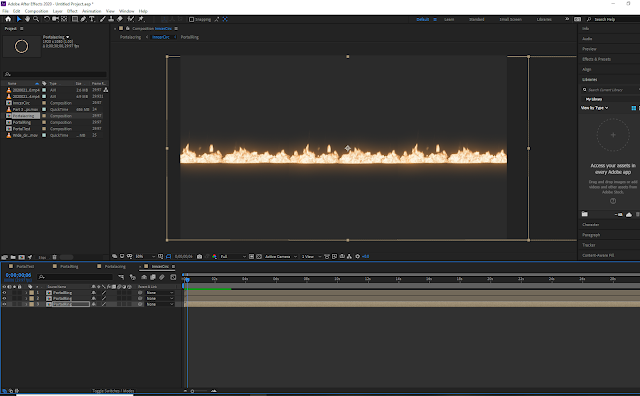Click the delete trash icon in Project panel
640x396 pixels.
54,257
